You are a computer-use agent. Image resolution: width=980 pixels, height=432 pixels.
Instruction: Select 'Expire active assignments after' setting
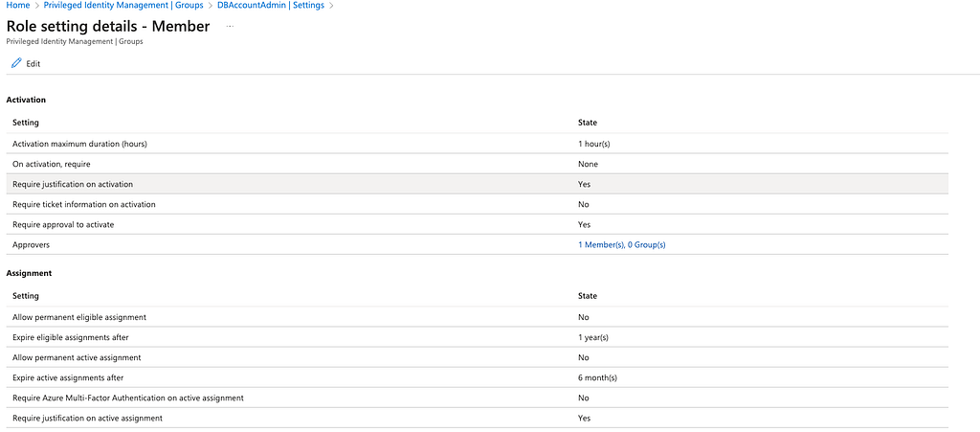tap(68, 377)
